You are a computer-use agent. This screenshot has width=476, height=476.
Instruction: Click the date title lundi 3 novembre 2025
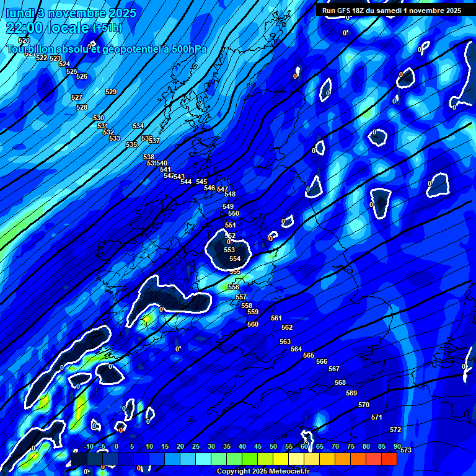[x=64, y=13]
